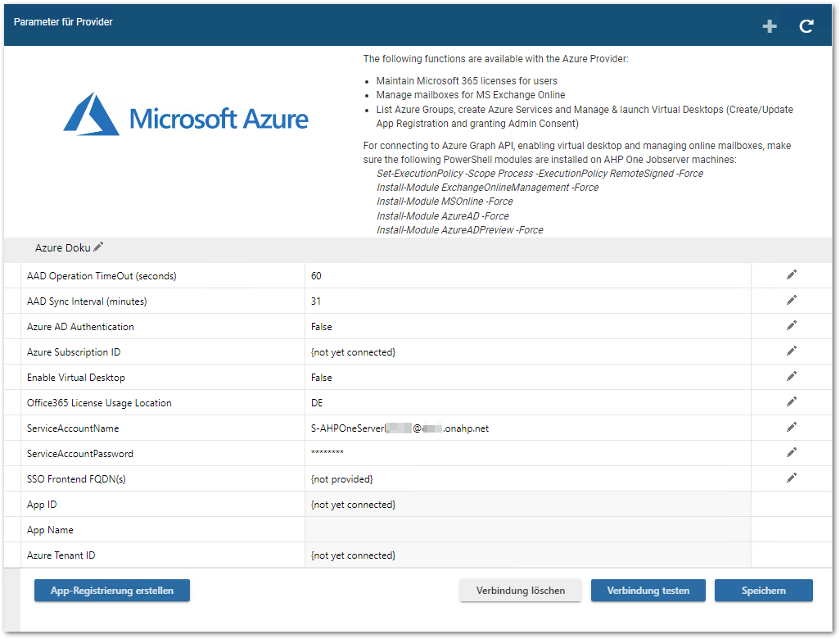The image size is (840, 639).
Task: Click the empty App Name value field
Action: [x=528, y=530]
